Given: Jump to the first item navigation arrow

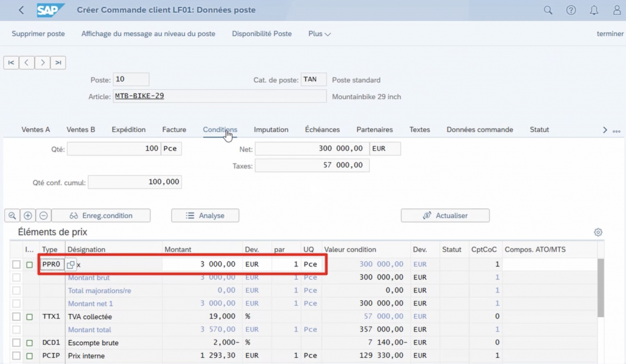Looking at the screenshot, I should (11, 62).
